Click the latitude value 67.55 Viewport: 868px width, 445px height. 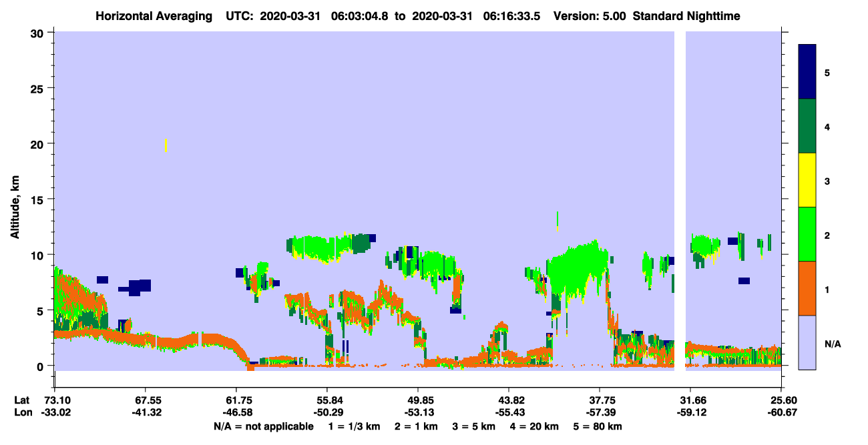tap(145, 400)
